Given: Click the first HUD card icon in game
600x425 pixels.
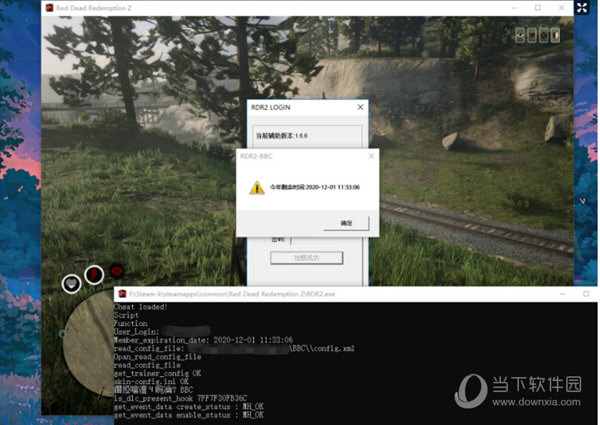Looking at the screenshot, I should [520, 35].
